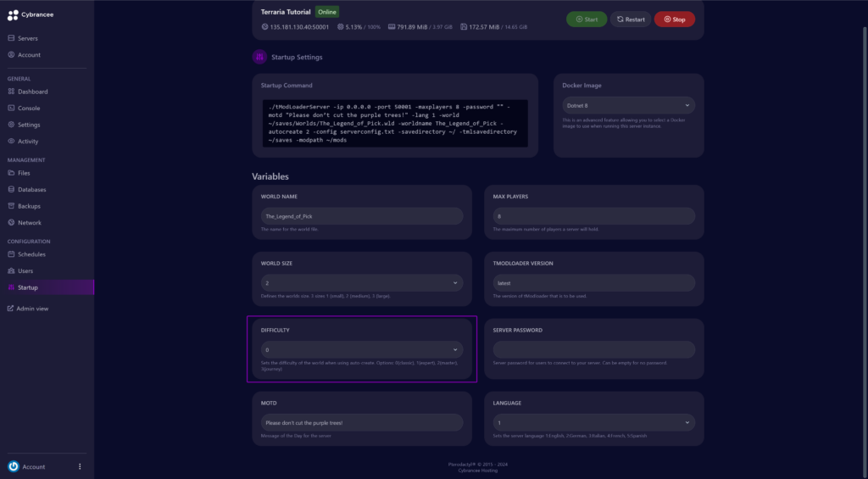Click the disk usage save icon
This screenshot has width=868, height=479.
point(464,26)
